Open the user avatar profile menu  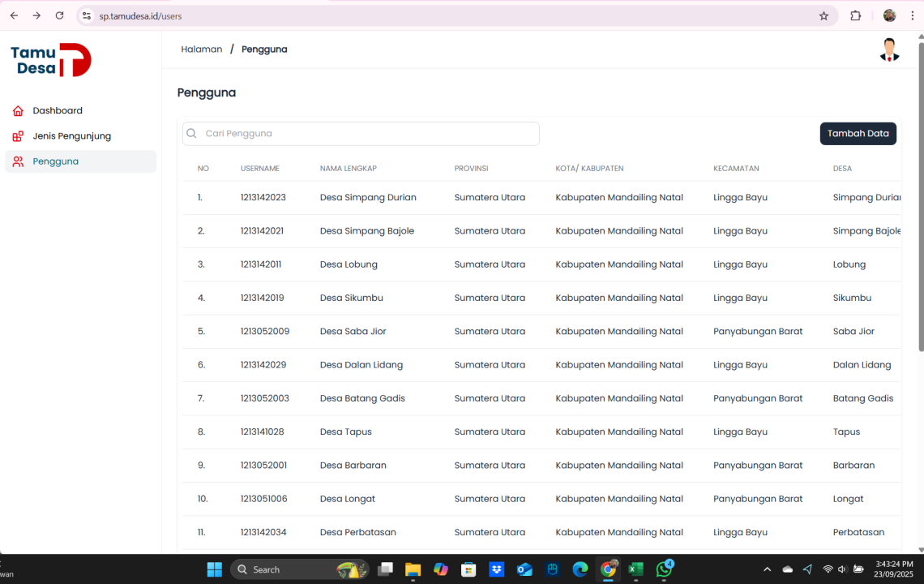[889, 49]
